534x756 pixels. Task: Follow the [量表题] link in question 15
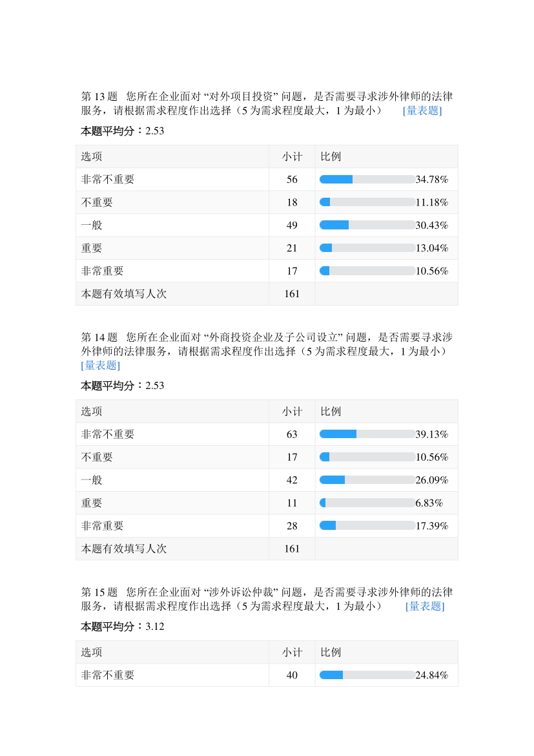[425, 606]
